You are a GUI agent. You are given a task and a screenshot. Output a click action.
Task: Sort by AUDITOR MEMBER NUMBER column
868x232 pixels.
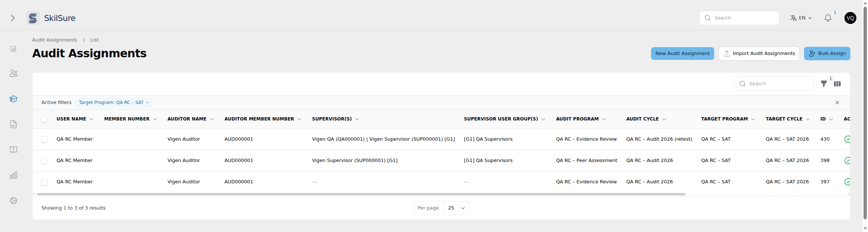pos(263,119)
